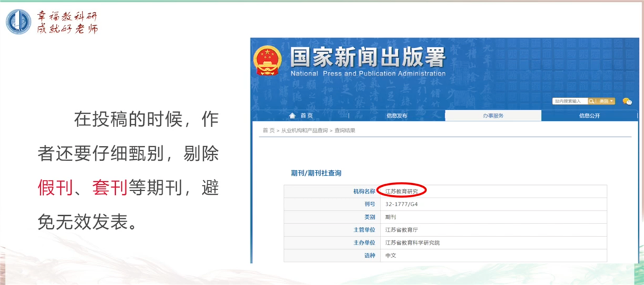The height and width of the screenshot is (285, 644).
Task: Click the red 假刊 word on slide
Action: pos(55,189)
